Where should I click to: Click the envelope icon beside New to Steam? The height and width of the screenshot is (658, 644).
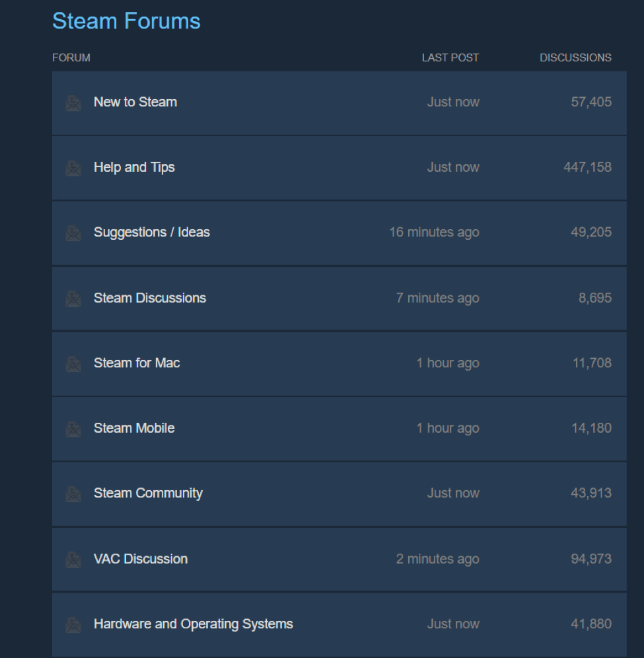click(x=73, y=103)
